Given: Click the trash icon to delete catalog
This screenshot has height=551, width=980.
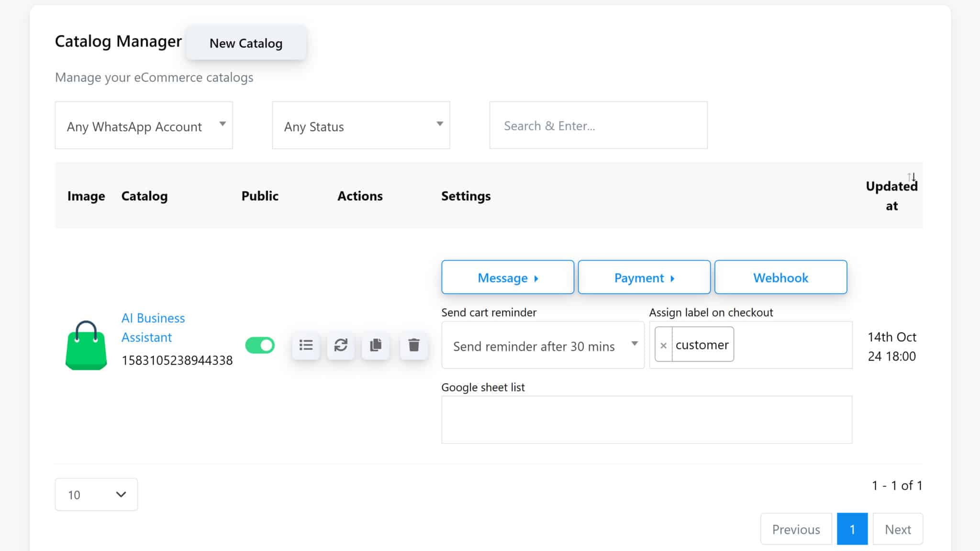Looking at the screenshot, I should click(414, 345).
